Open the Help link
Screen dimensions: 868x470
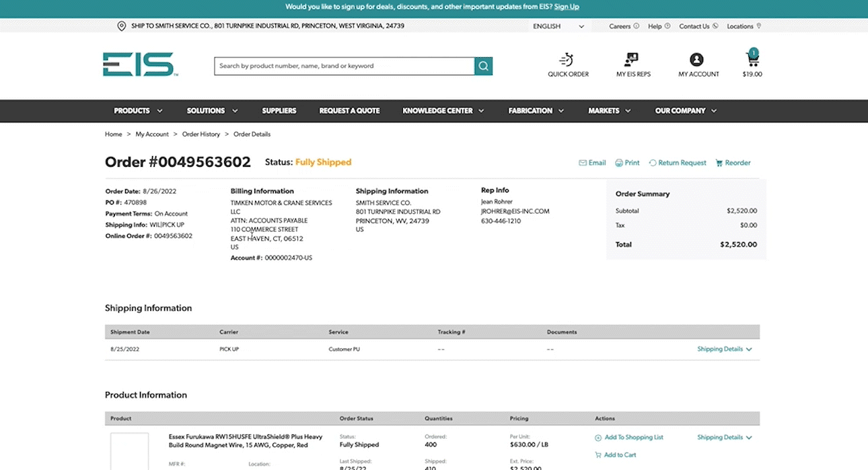coord(659,26)
